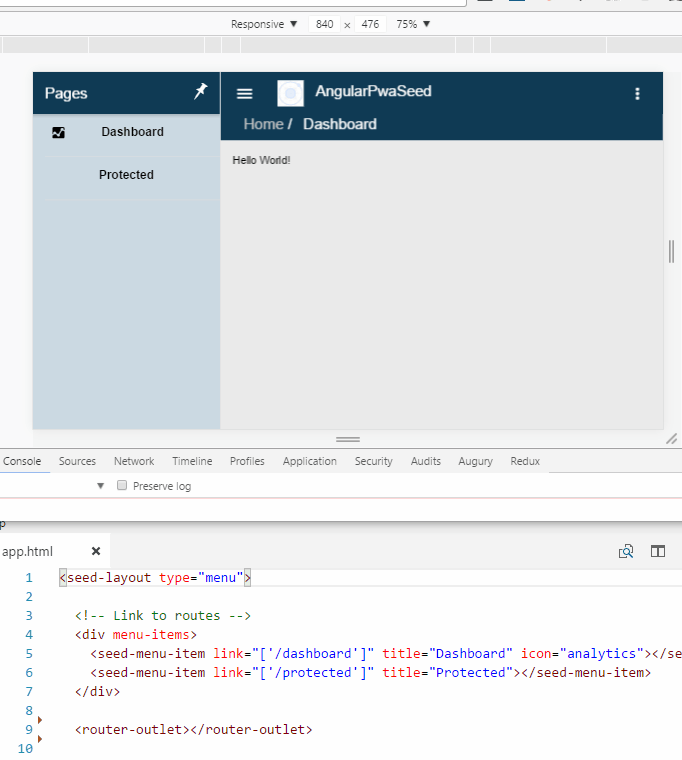Viewport: 682px width, 760px height.
Task: Switch to the Security tab
Action: [374, 461]
